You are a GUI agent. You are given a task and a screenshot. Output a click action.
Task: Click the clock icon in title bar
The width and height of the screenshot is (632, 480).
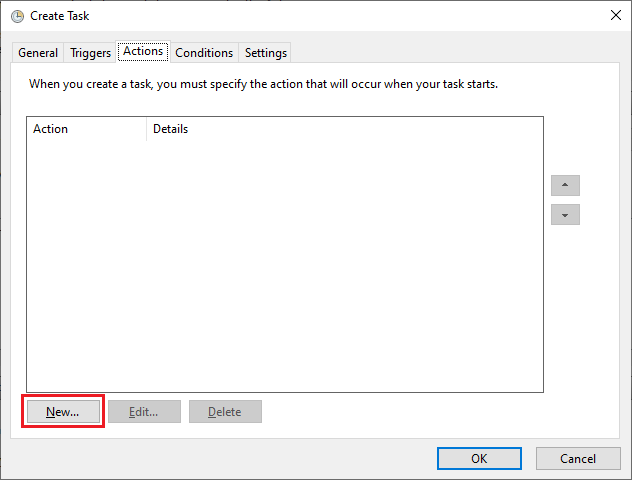coord(17,16)
